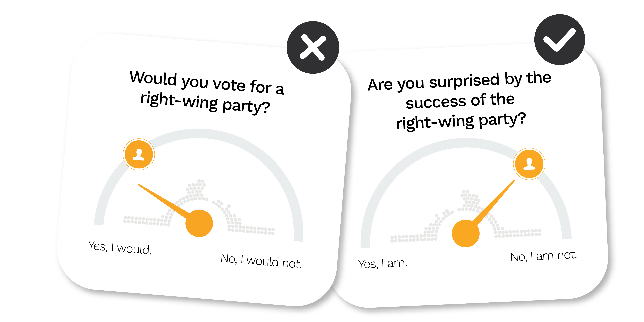This screenshot has width=644, height=322.
Task: Select the orange person marker on left gauge
Action: (x=139, y=154)
